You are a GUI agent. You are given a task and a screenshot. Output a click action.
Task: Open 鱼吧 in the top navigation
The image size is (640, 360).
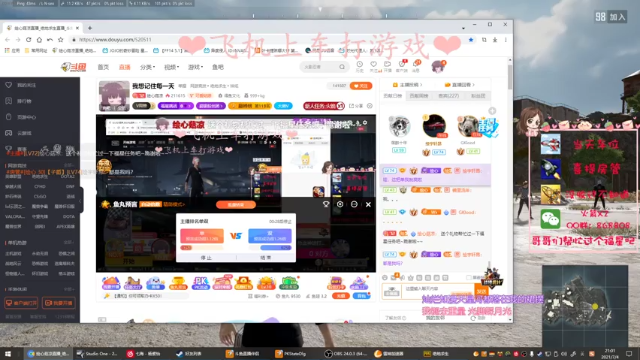[218, 67]
